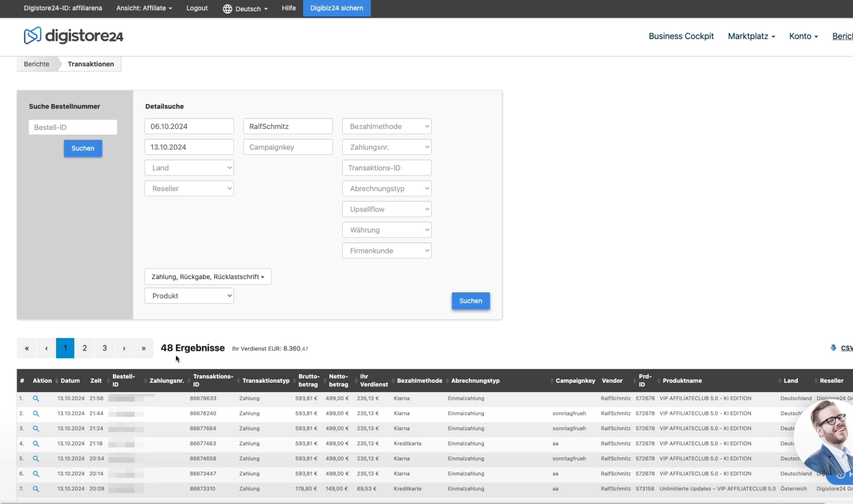Open Hilfe in the top bar
The height and width of the screenshot is (504, 853).
click(x=288, y=8)
